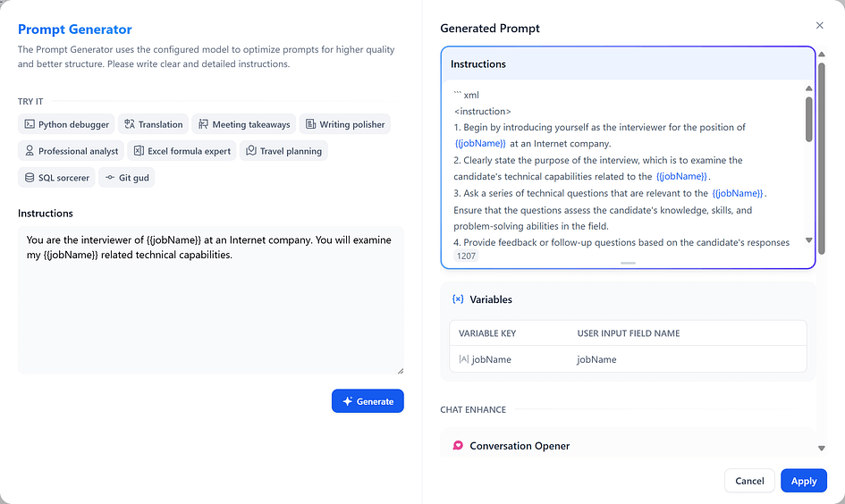
Task: Click the Generate button
Action: pos(368,401)
